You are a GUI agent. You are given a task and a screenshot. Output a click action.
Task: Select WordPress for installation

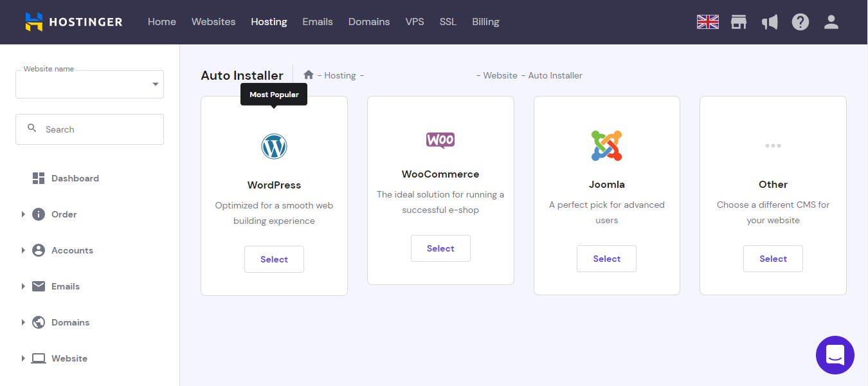tap(274, 259)
